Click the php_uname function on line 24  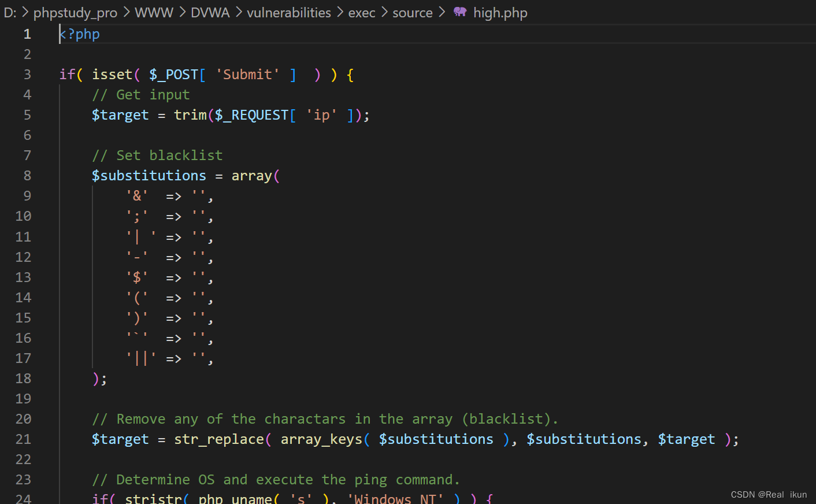235,499
